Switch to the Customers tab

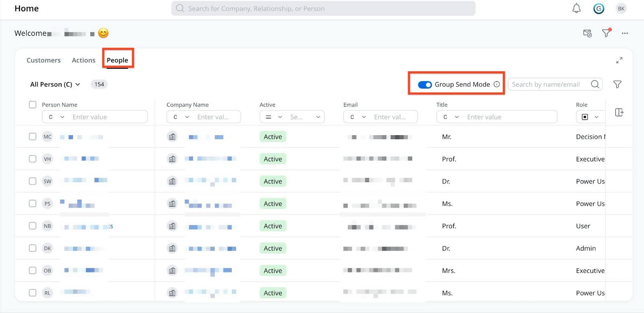pyautogui.click(x=43, y=60)
